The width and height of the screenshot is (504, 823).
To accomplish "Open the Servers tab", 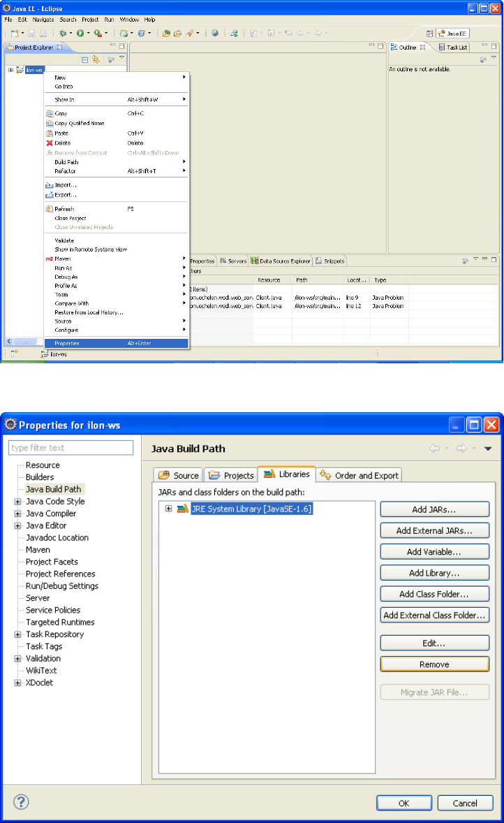I will [233, 261].
